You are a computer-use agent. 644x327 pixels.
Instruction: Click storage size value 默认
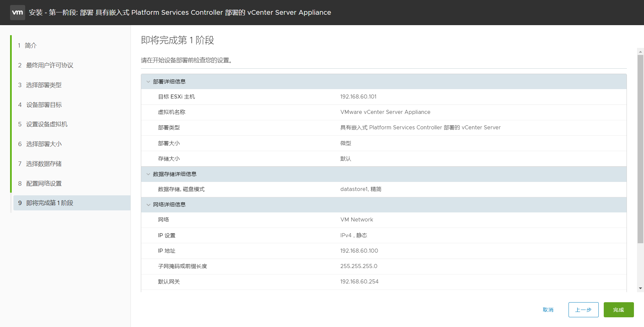(x=345, y=158)
